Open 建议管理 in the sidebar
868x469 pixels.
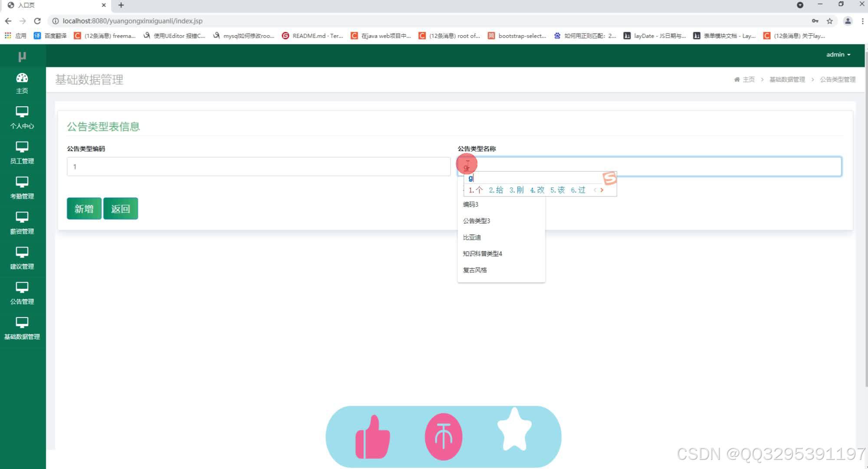(x=22, y=259)
